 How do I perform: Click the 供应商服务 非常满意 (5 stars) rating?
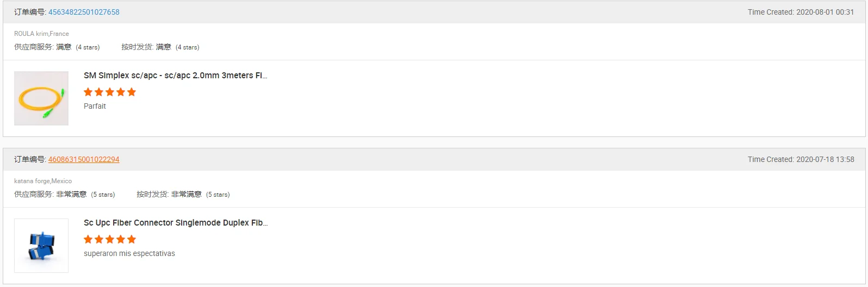[x=65, y=195]
